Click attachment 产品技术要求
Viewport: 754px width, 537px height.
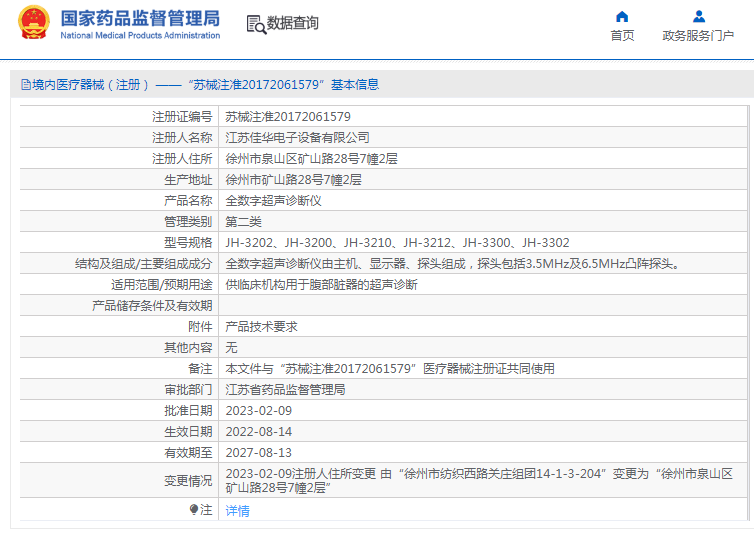[x=261, y=327]
